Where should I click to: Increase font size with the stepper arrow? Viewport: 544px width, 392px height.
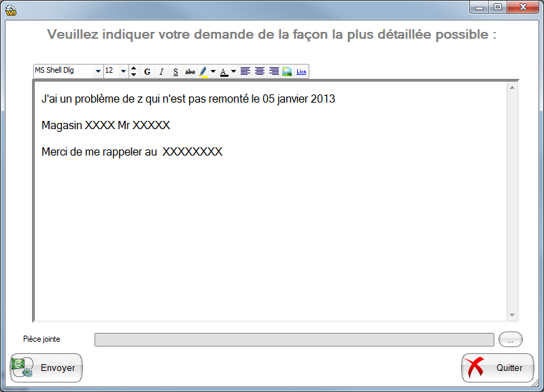(x=133, y=68)
